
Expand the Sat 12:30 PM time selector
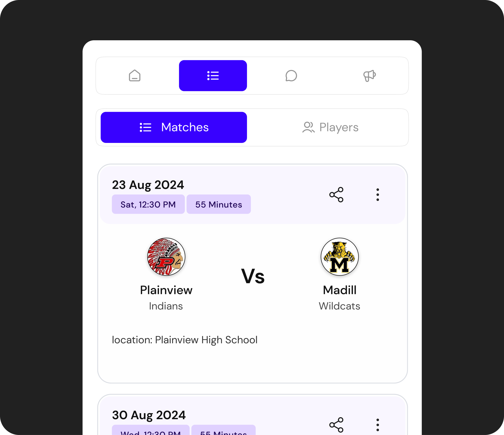tap(148, 204)
